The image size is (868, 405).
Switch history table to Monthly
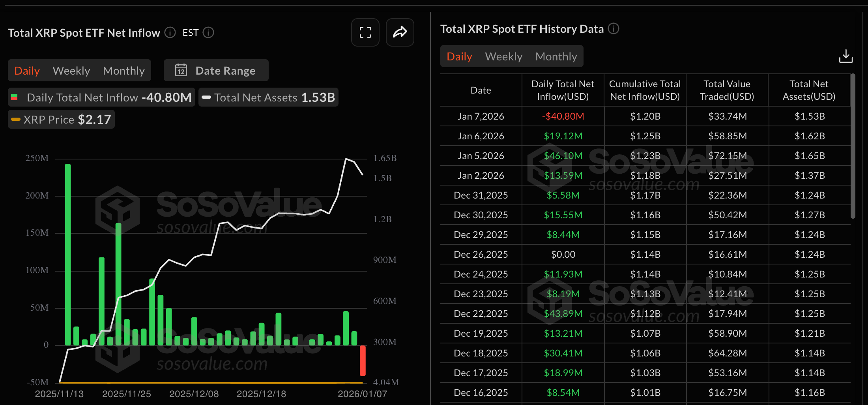coord(556,56)
